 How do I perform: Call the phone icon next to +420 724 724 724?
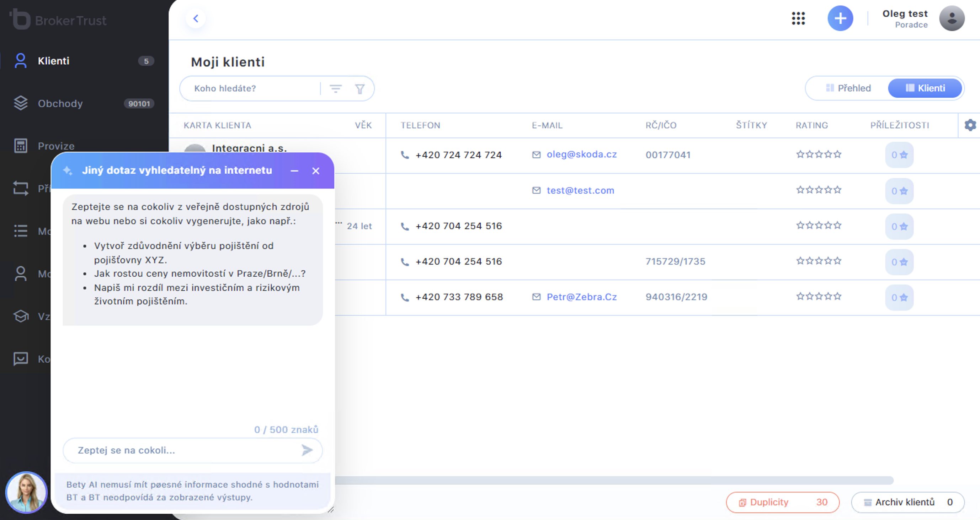tap(404, 155)
